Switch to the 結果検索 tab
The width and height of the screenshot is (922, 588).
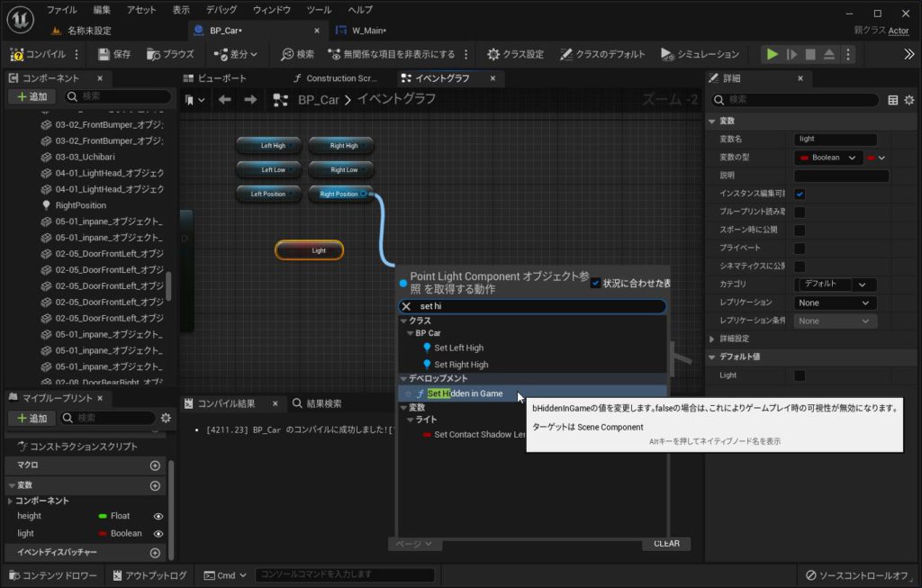tap(318, 403)
